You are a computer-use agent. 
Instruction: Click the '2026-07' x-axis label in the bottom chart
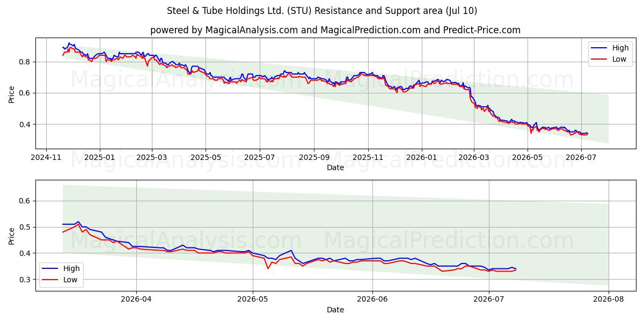coord(489,300)
